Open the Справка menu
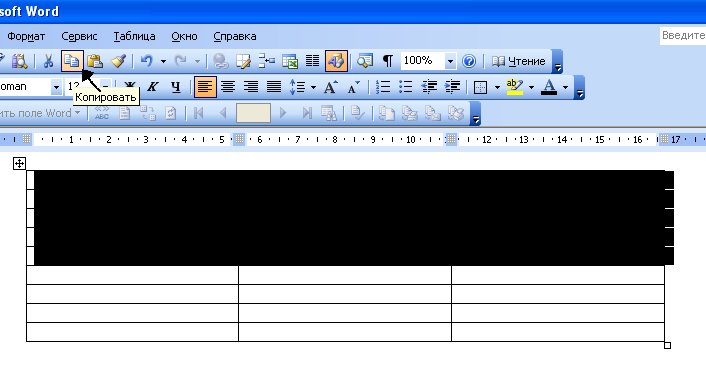706x375 pixels. (x=235, y=36)
